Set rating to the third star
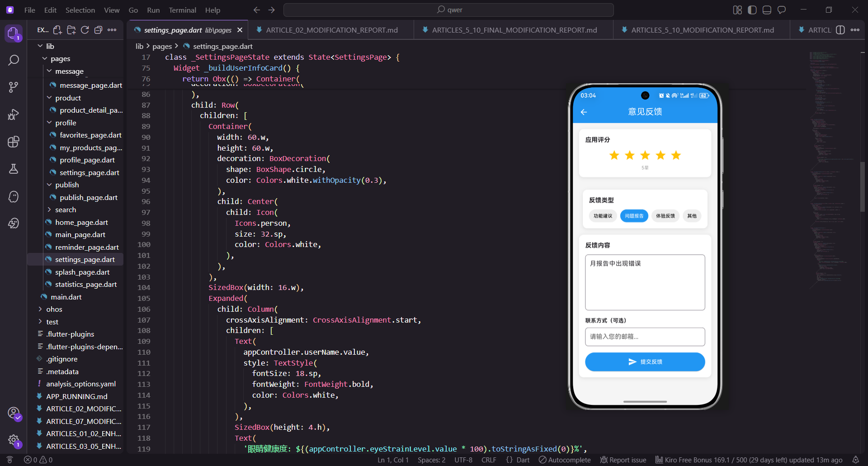The height and width of the screenshot is (466, 868). (645, 156)
